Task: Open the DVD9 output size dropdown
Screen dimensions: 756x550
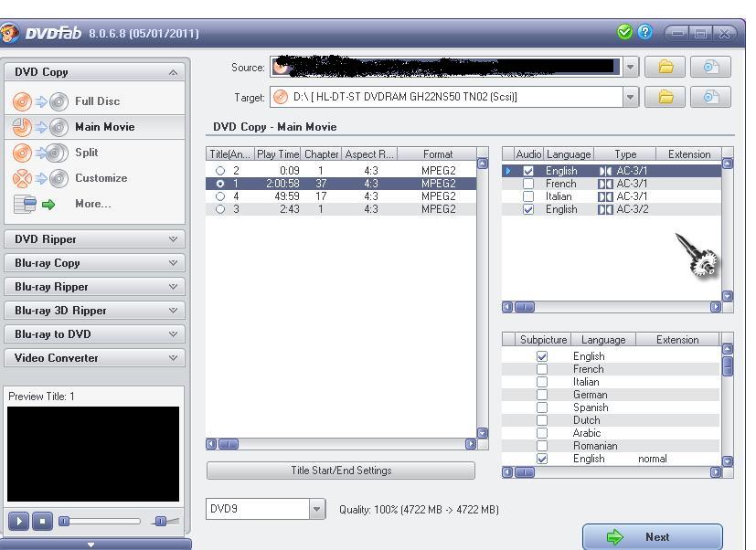Action: click(x=317, y=509)
